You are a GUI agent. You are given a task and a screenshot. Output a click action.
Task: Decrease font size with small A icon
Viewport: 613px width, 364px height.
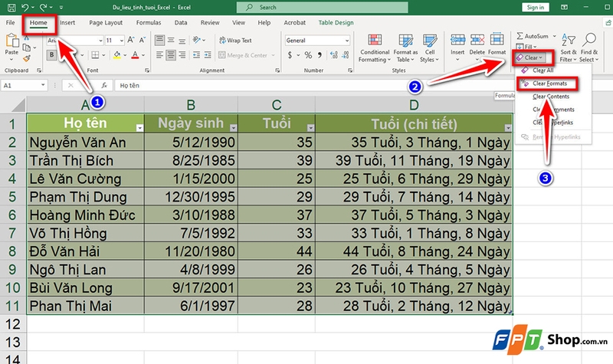coord(143,40)
